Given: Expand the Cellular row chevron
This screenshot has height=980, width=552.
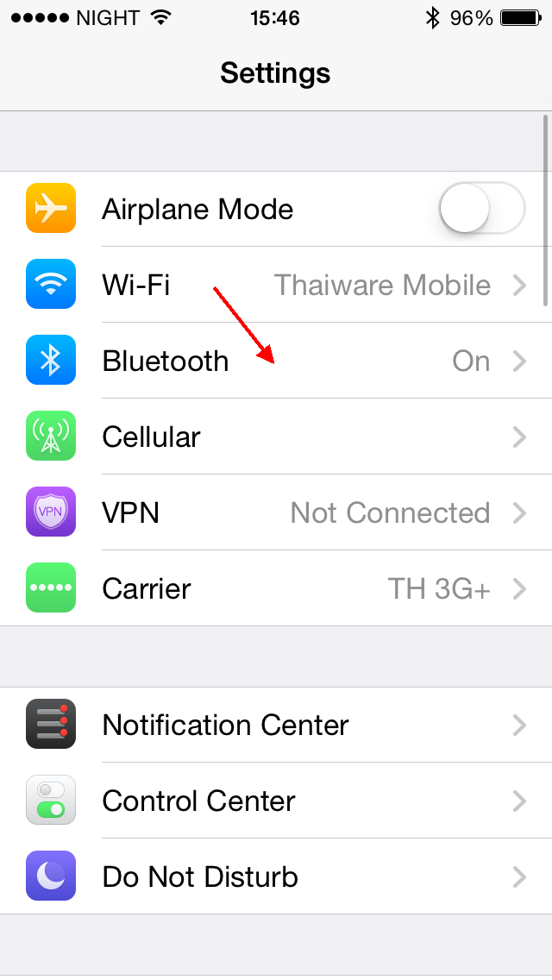Looking at the screenshot, I should (x=519, y=437).
